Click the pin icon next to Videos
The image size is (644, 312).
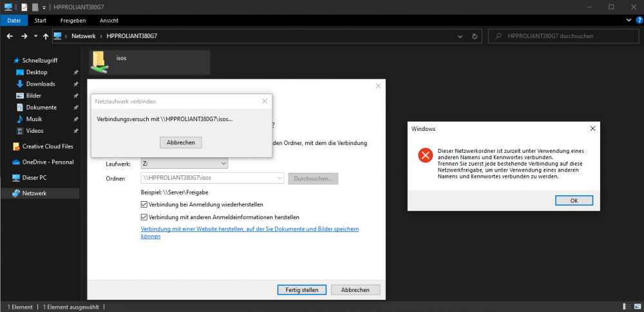coord(75,131)
